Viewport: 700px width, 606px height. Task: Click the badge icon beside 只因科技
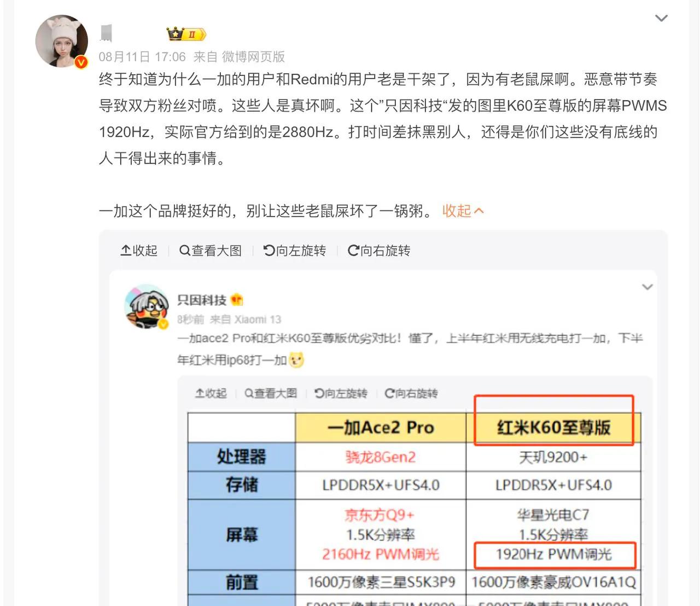[237, 300]
